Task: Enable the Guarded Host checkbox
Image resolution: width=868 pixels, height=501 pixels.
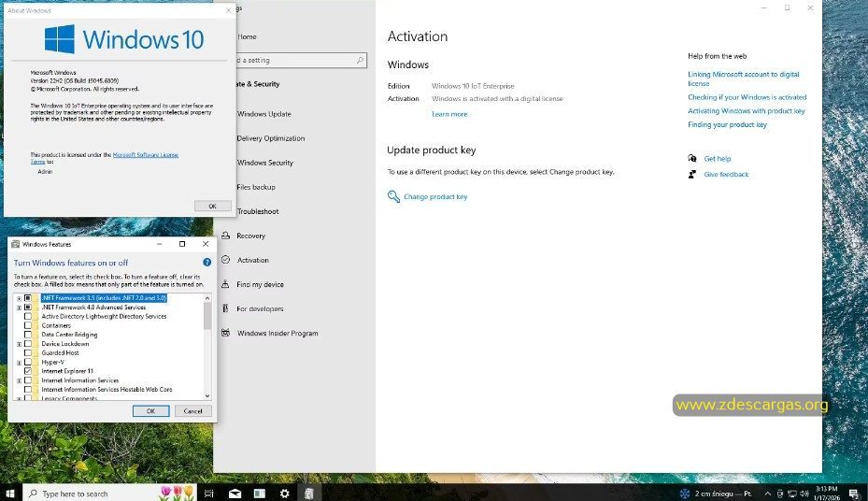Action: 28,352
